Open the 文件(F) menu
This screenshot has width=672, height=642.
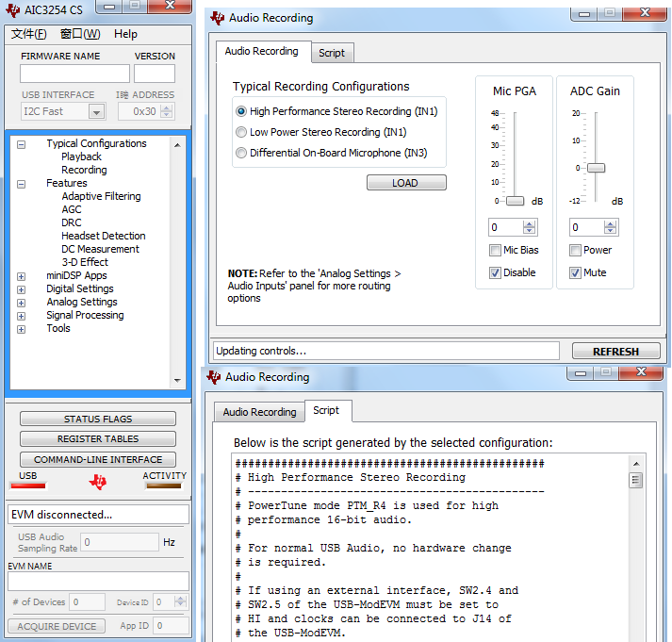click(x=28, y=34)
